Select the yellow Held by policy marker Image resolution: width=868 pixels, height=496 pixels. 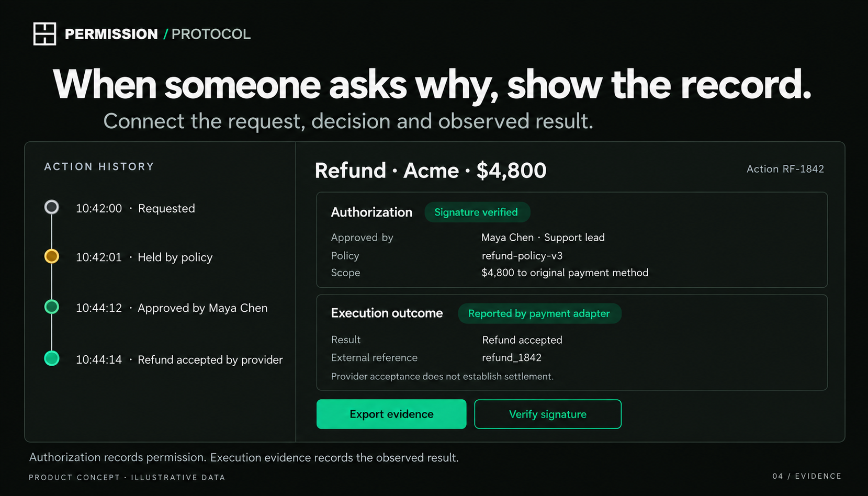51,256
